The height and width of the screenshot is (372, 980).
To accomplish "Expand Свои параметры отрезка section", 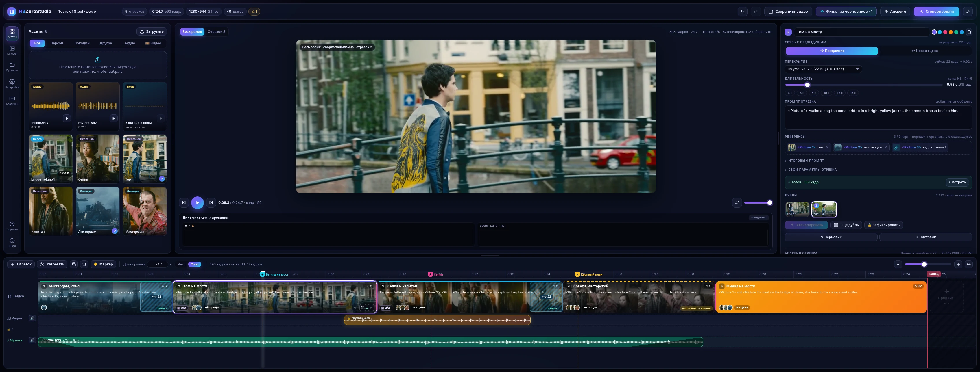I will point(810,170).
